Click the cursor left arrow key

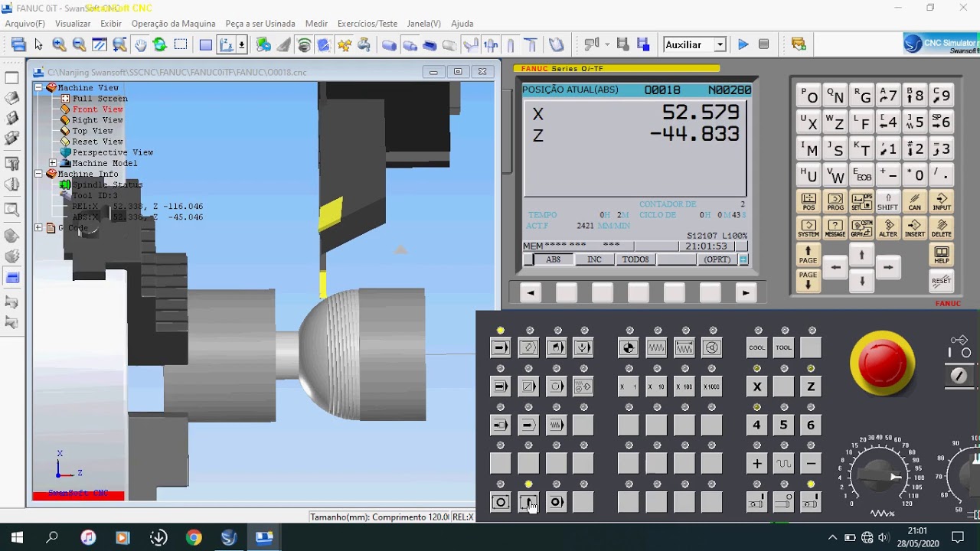(835, 268)
